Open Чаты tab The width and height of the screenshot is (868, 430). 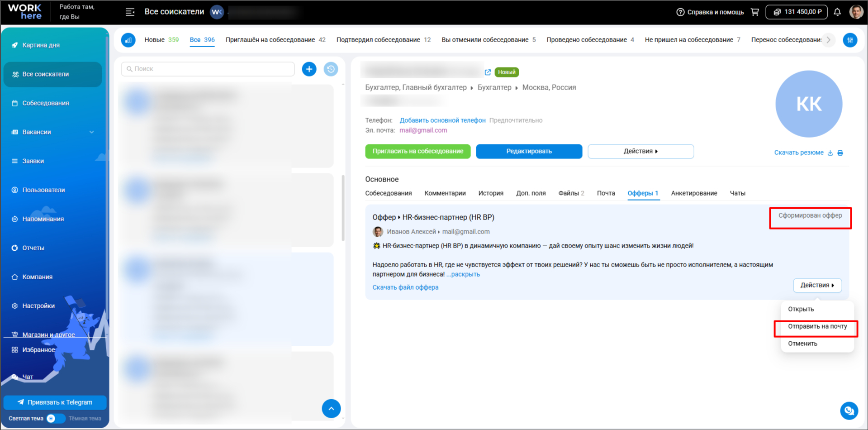(738, 193)
